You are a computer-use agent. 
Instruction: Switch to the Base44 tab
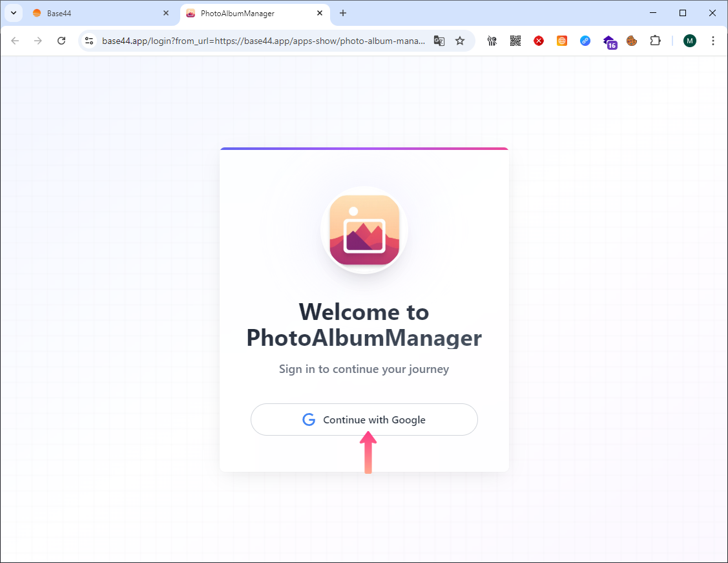[x=101, y=13]
